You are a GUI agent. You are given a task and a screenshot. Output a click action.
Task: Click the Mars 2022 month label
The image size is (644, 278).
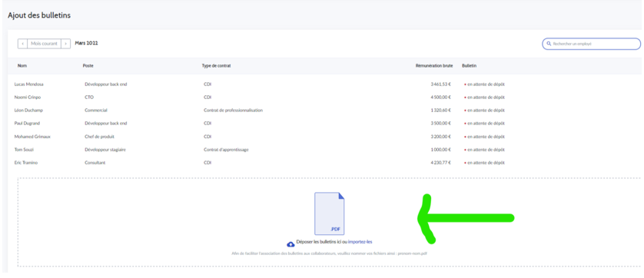point(86,43)
